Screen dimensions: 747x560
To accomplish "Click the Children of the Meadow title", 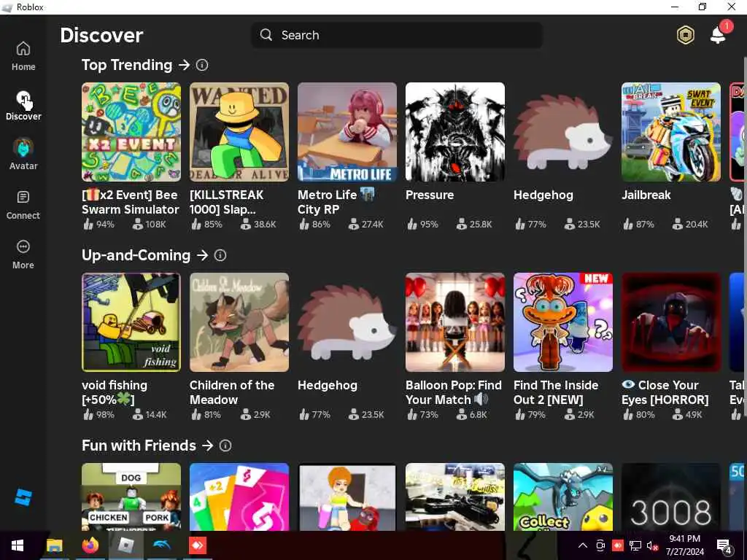I will coord(232,392).
